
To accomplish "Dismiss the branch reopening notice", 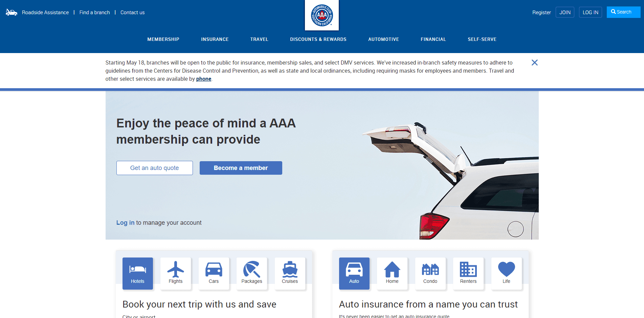I will point(535,63).
